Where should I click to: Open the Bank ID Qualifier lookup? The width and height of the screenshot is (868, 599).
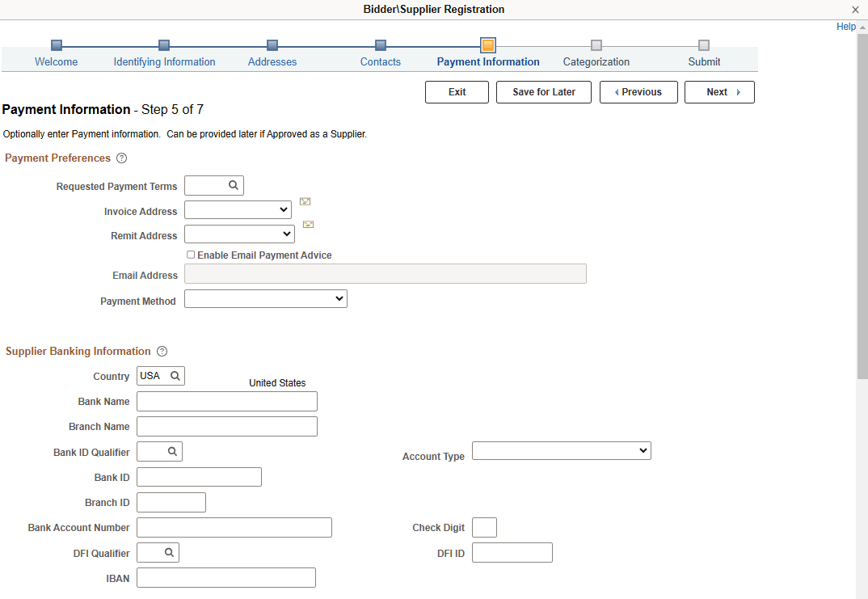(x=172, y=451)
